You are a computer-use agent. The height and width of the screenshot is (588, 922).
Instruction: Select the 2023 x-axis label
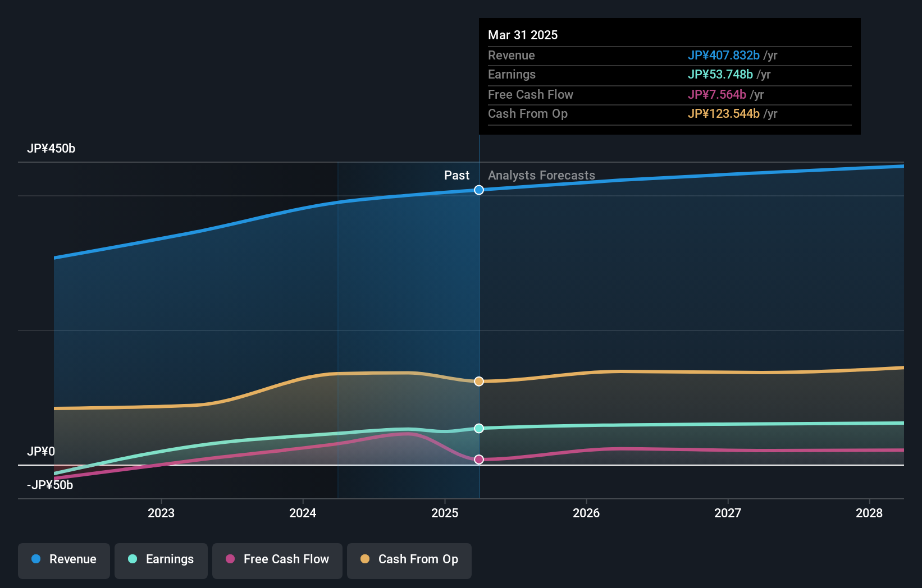[x=161, y=513]
